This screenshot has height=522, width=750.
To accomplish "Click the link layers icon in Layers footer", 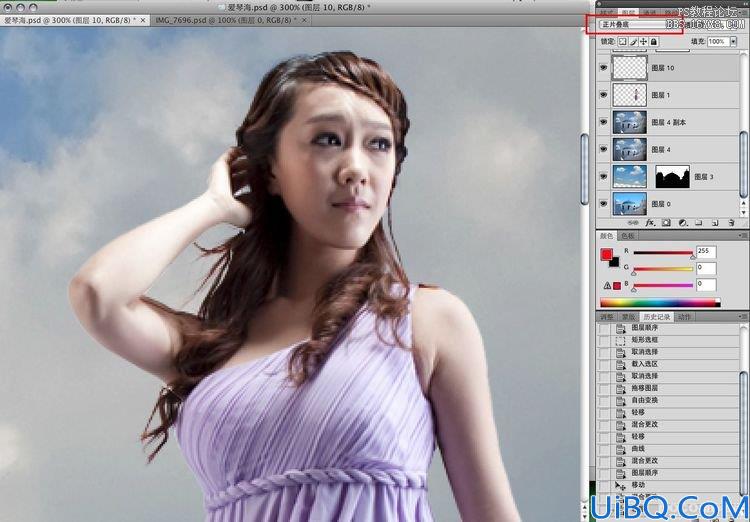I will coord(633,223).
